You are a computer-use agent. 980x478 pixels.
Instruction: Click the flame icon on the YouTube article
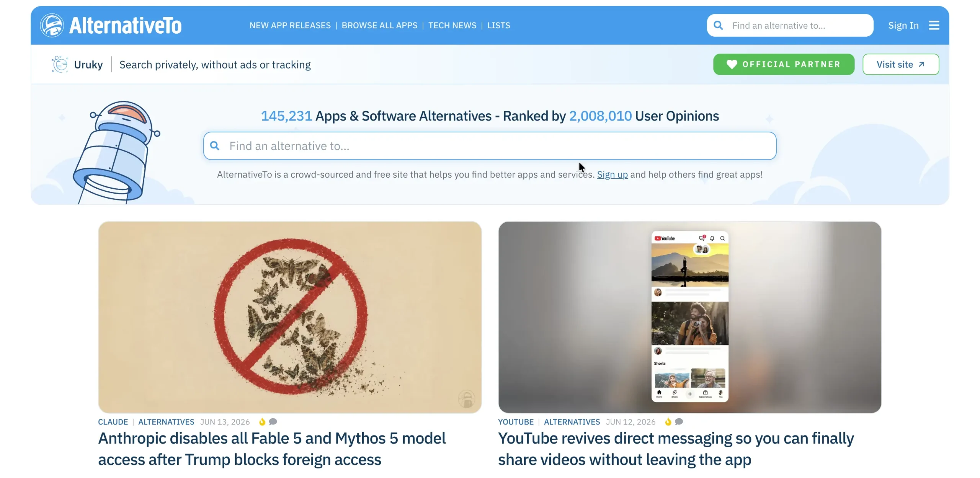click(668, 422)
